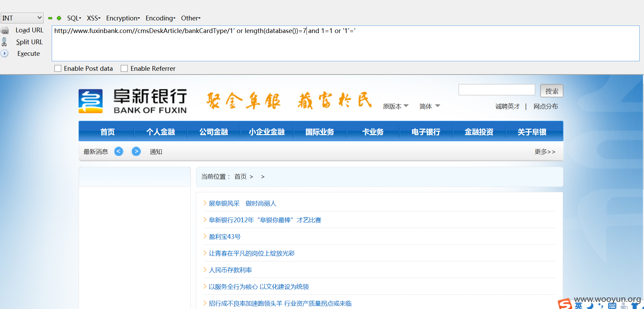Click the 诚聘英才 link
Screen dimensions: 644x309
click(508, 106)
